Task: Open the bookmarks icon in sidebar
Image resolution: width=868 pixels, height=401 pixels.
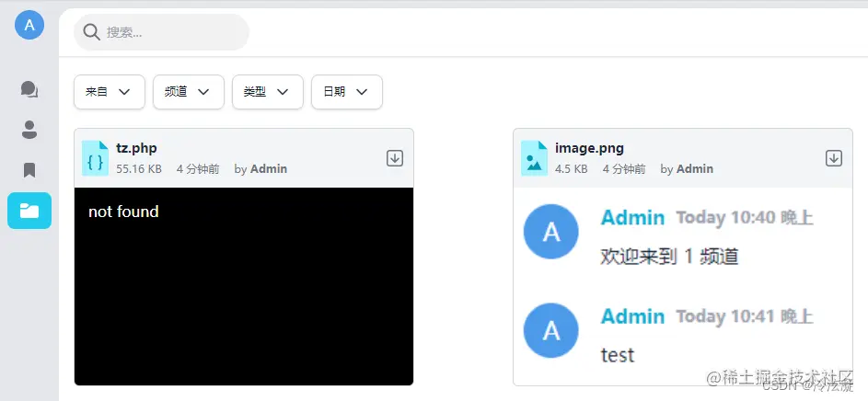Action: point(29,170)
